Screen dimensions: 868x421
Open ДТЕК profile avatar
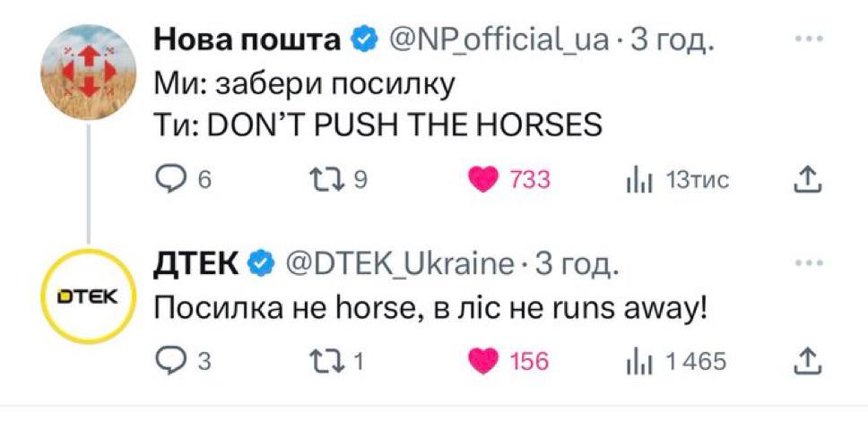pyautogui.click(x=87, y=296)
